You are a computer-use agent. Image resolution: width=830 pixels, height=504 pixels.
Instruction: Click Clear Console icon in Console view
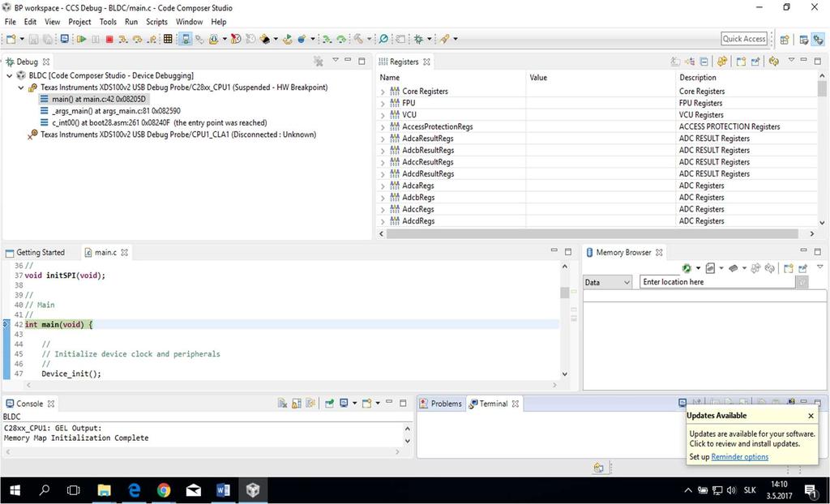(x=282, y=404)
